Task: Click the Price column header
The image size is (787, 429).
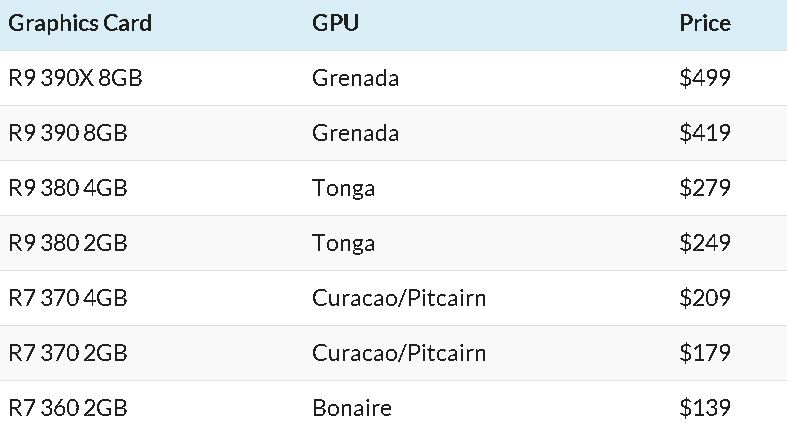Action: 705,23
